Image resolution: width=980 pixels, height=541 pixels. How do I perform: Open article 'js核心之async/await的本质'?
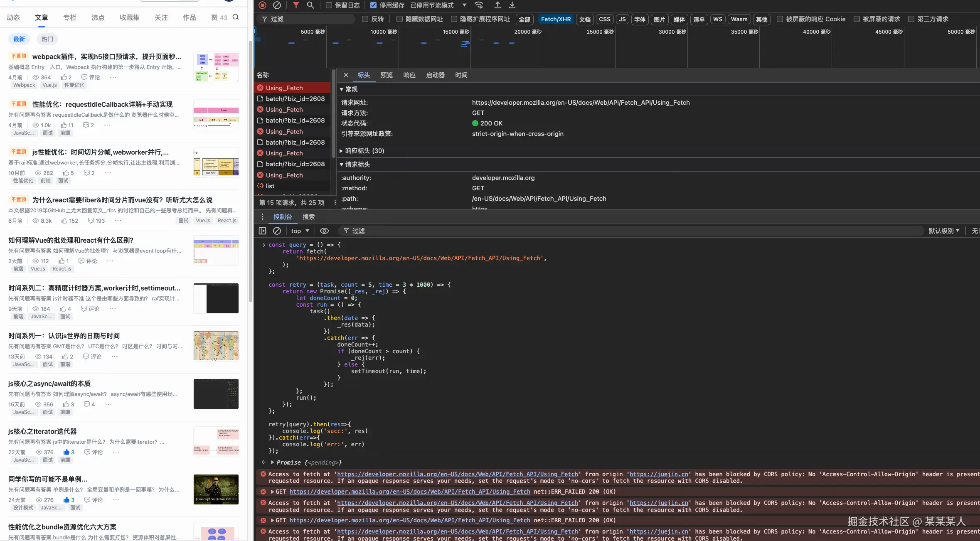point(49,384)
